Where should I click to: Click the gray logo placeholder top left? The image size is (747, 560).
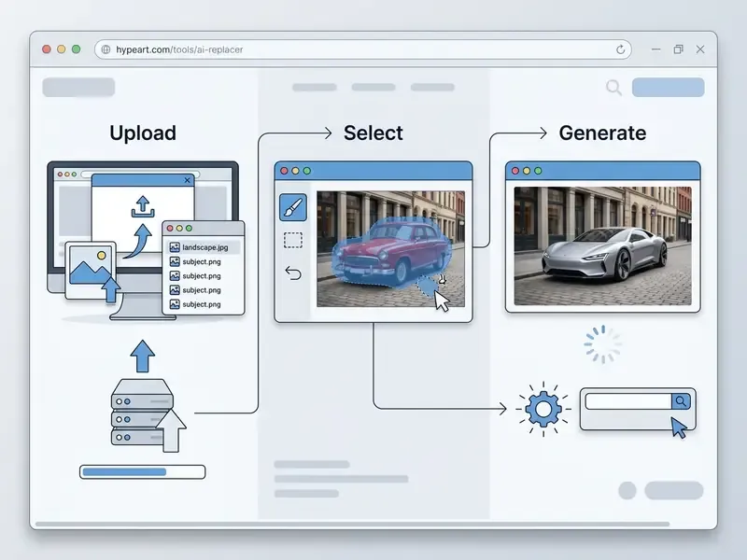point(78,87)
